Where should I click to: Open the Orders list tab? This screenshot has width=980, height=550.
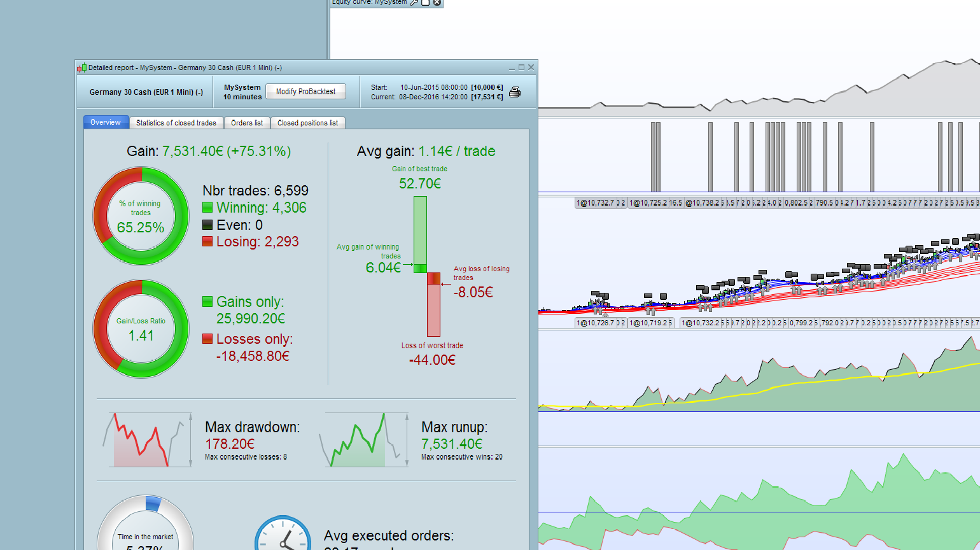[247, 123]
